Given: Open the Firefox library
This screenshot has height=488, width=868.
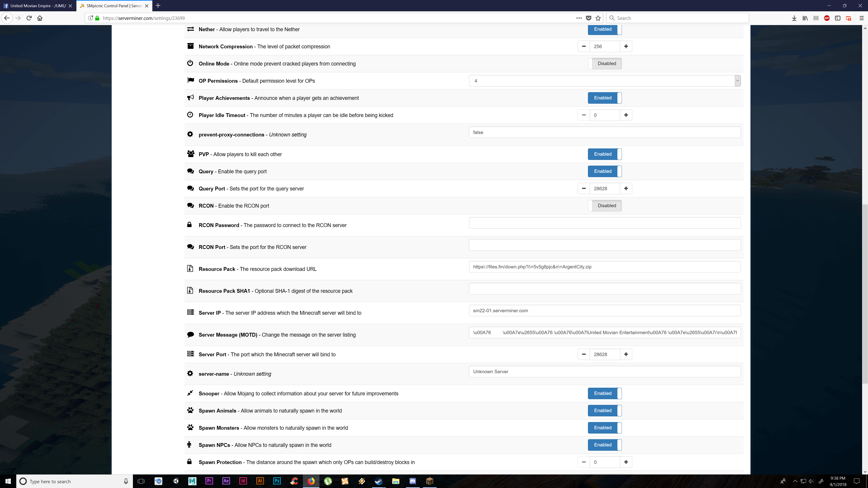Looking at the screenshot, I should [805, 18].
